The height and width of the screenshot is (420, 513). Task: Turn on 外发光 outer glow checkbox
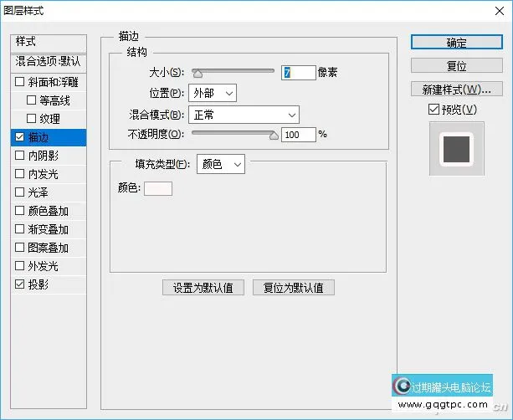(20, 266)
